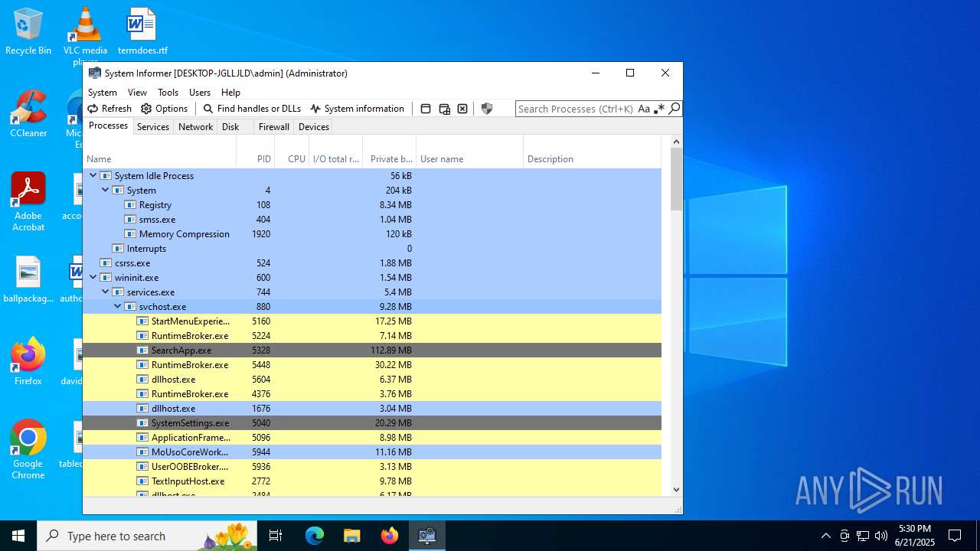Collapse the System process node

106,190
